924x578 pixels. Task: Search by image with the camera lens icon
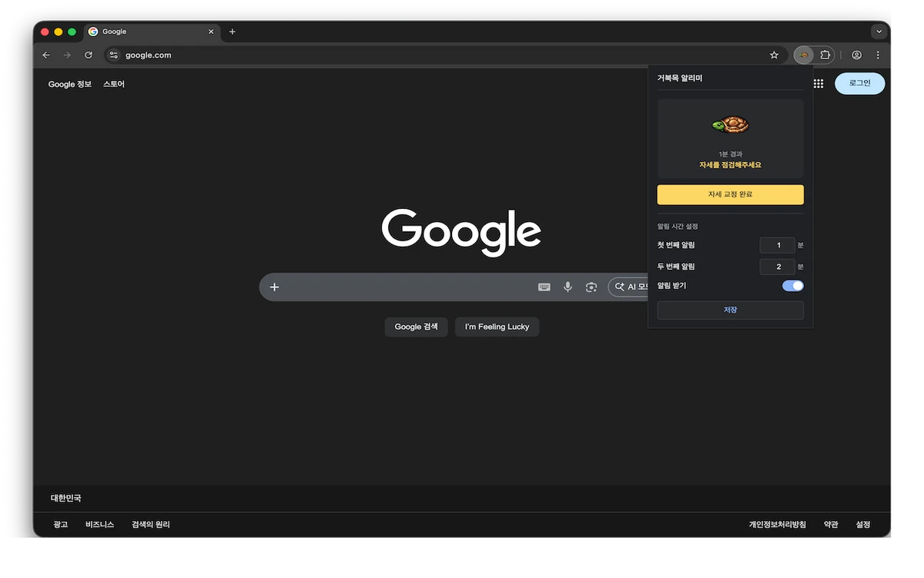coord(591,287)
